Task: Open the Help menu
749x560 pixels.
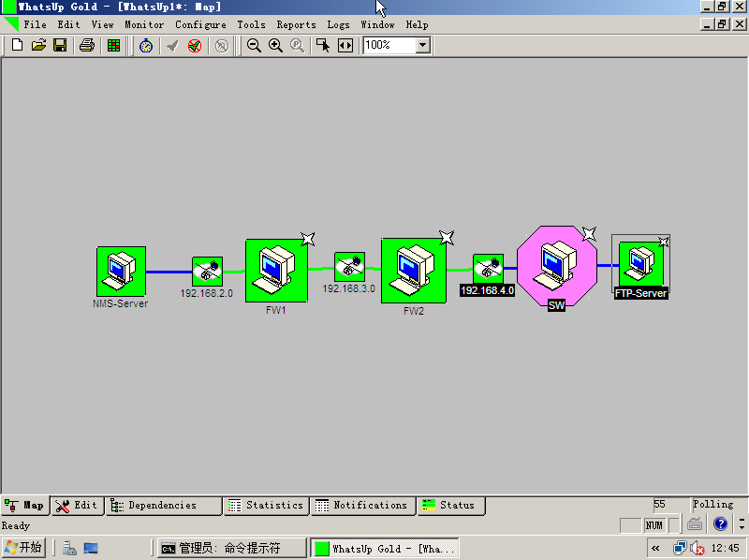Action: (417, 24)
